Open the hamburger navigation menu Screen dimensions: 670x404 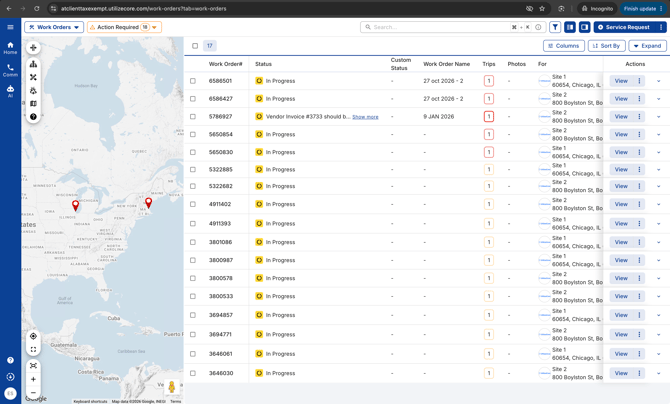click(x=10, y=27)
